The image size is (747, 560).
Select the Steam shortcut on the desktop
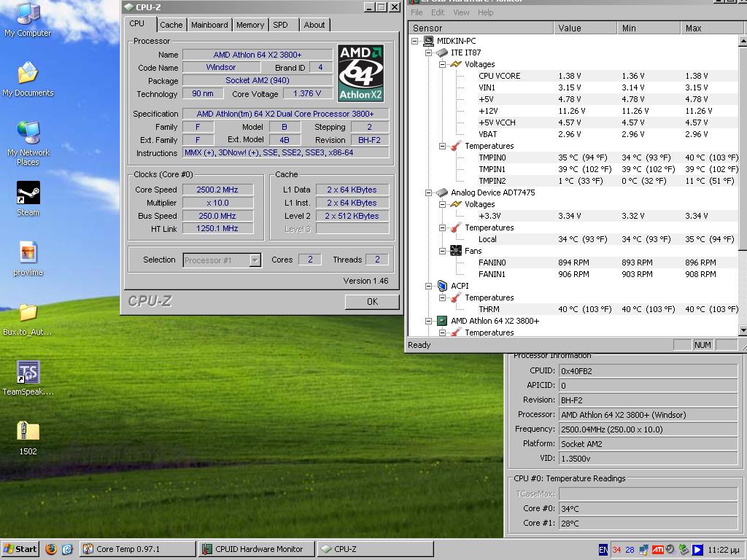pos(28,198)
